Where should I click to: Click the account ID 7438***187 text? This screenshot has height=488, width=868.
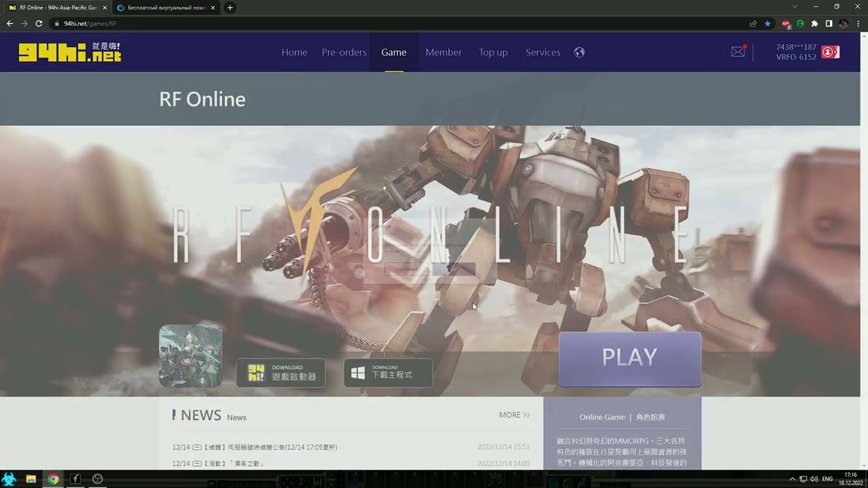point(796,47)
